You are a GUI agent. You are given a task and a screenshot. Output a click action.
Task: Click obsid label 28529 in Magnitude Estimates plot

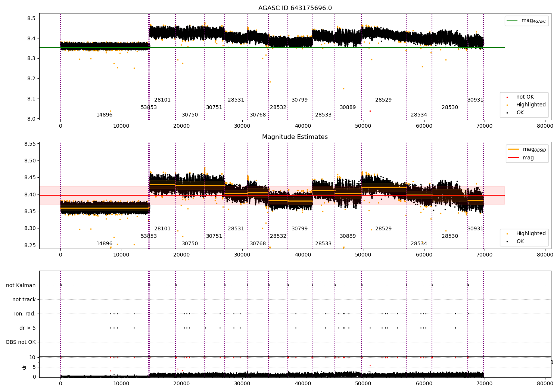(x=383, y=229)
